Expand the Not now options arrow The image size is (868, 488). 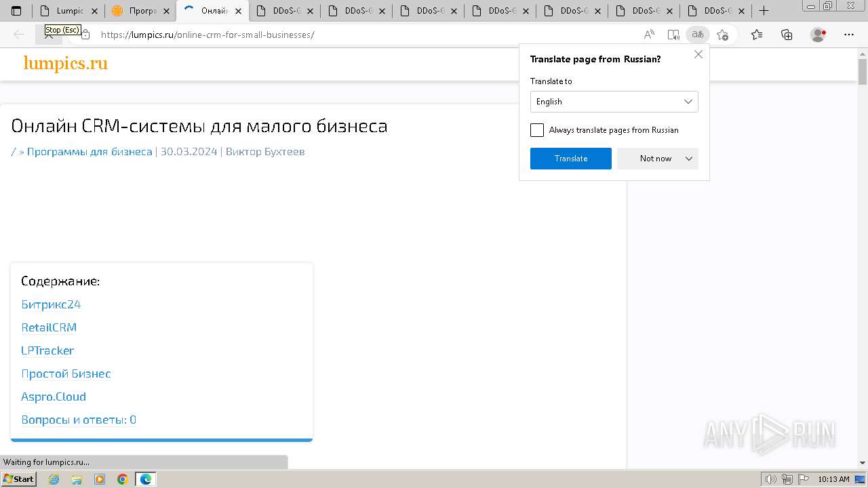point(689,159)
